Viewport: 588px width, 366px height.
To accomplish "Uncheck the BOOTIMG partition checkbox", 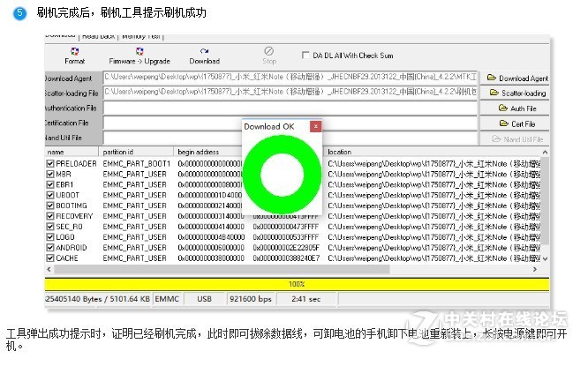I will pyautogui.click(x=50, y=205).
